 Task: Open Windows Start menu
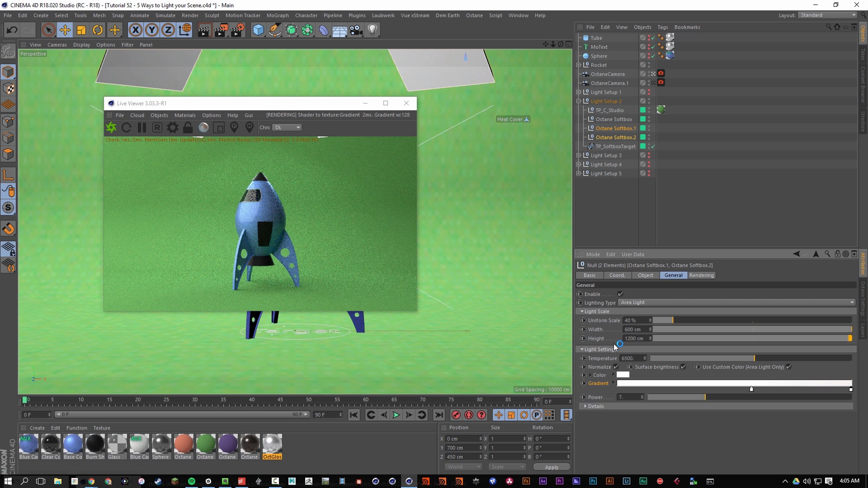8,481
